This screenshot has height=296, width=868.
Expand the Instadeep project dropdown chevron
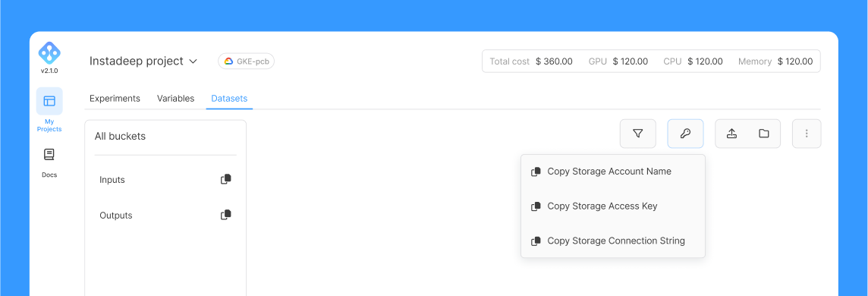(193, 61)
